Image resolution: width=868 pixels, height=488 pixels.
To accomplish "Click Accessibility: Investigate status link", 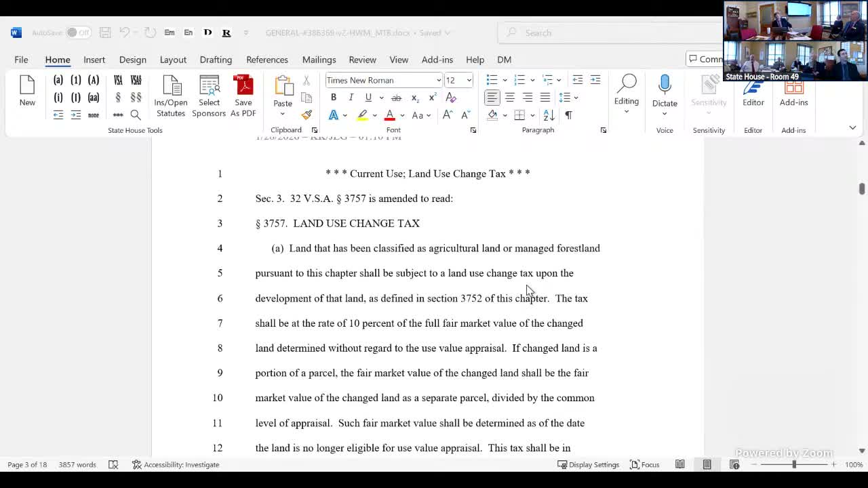I will (x=176, y=464).
